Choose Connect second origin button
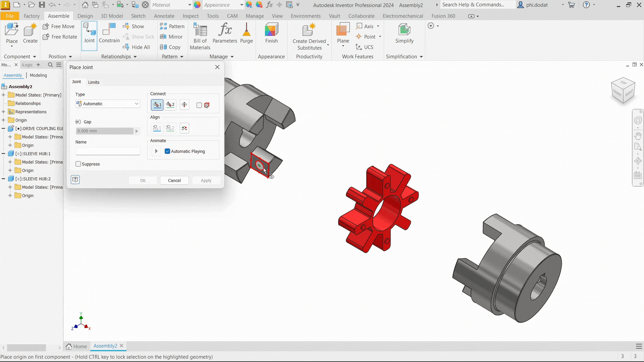This screenshot has width=644, height=362. pyautogui.click(x=170, y=105)
